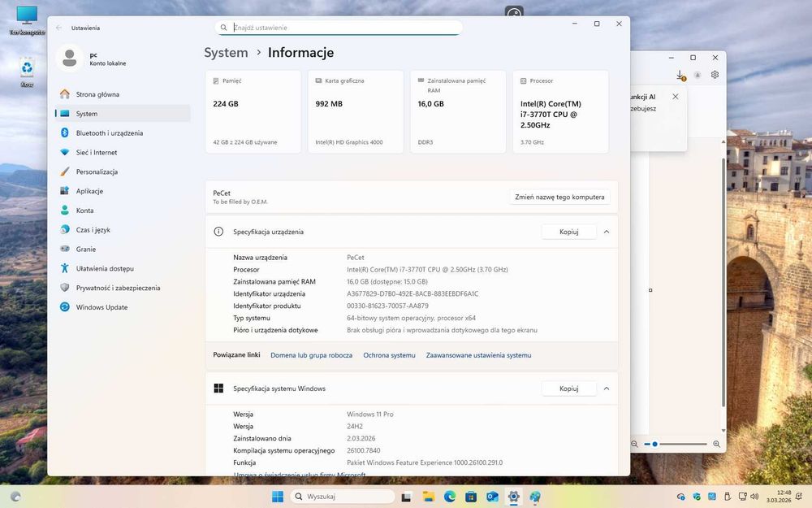Image resolution: width=812 pixels, height=508 pixels.
Task: Launch File Explorer from the taskbar
Action: pos(428,497)
